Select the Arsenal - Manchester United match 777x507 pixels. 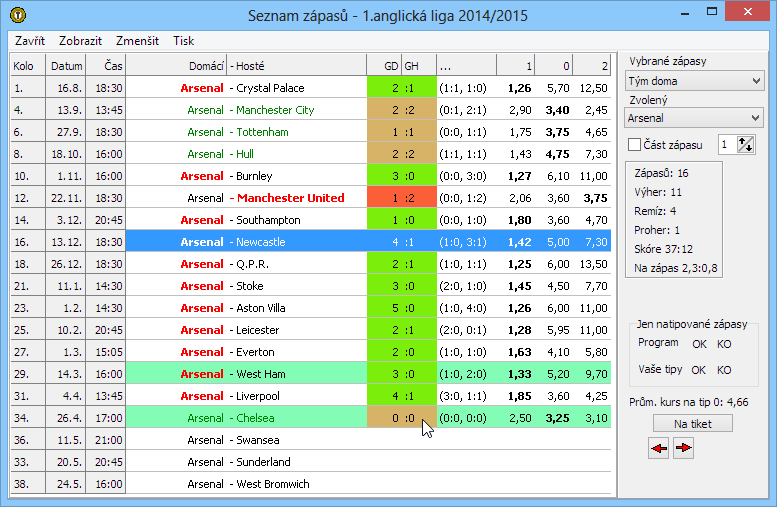point(311,198)
